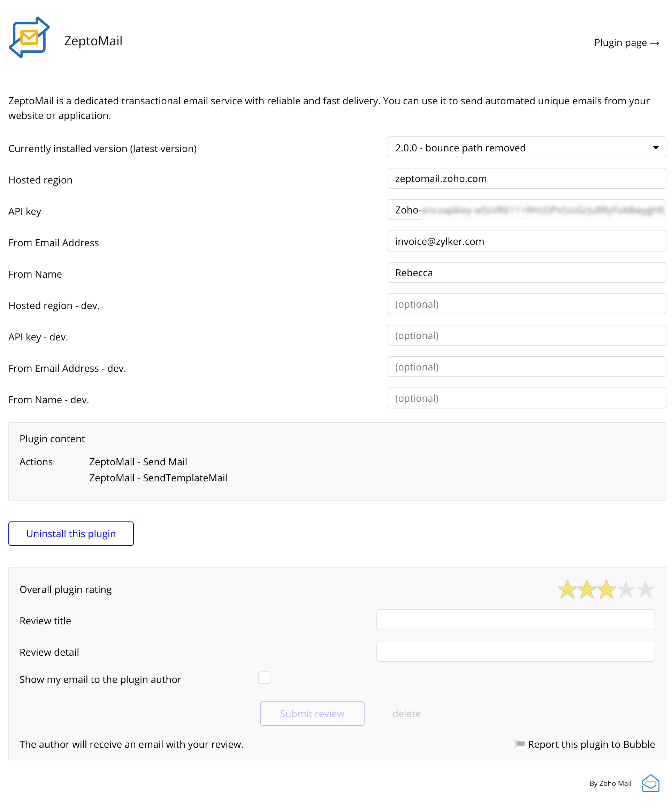Click the Zoho Mail author logo icon
672x812 pixels.
(650, 783)
